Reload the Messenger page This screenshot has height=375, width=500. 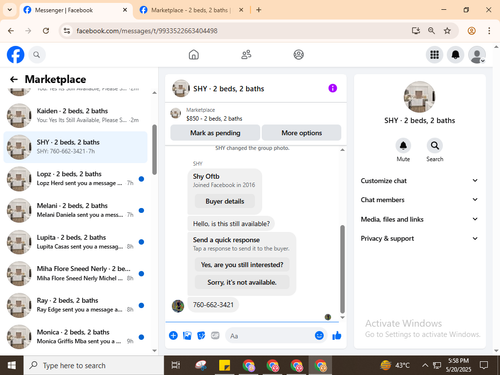click(x=46, y=31)
